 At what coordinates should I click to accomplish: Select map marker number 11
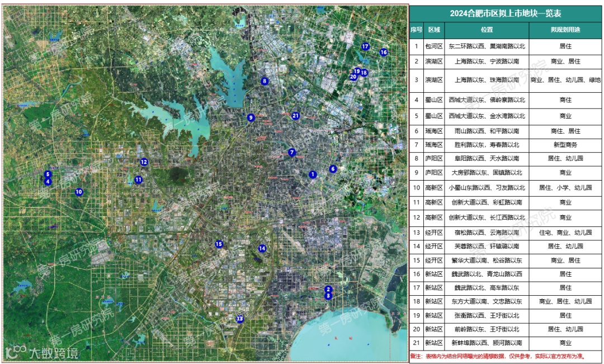138,179
